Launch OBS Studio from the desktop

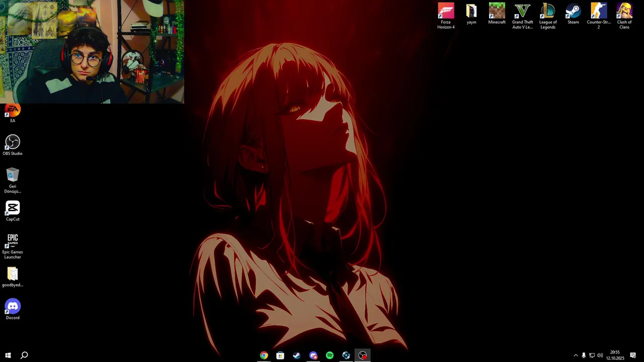13,145
